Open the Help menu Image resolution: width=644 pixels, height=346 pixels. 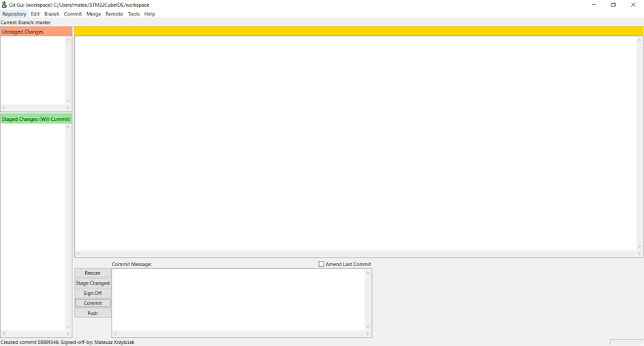coord(150,14)
